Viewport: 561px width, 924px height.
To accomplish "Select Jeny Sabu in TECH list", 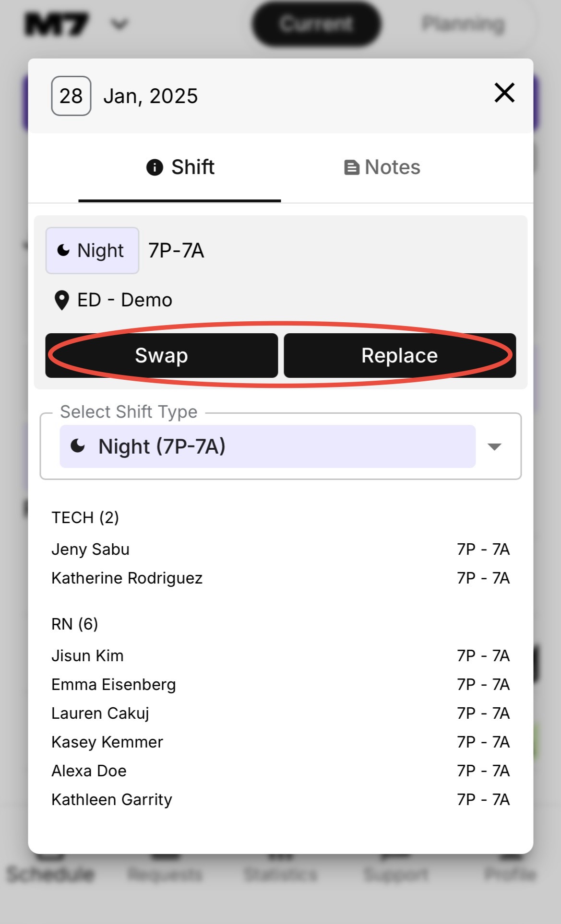I will tap(91, 550).
